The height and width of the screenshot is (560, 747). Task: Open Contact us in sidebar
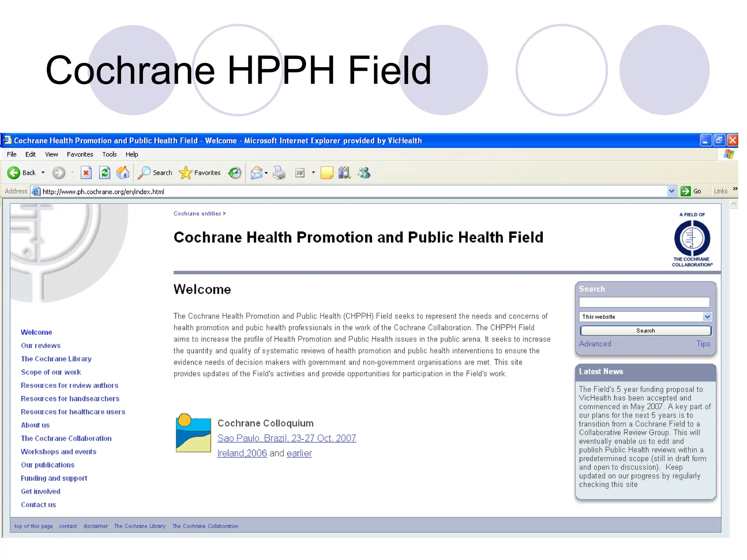tap(38, 505)
